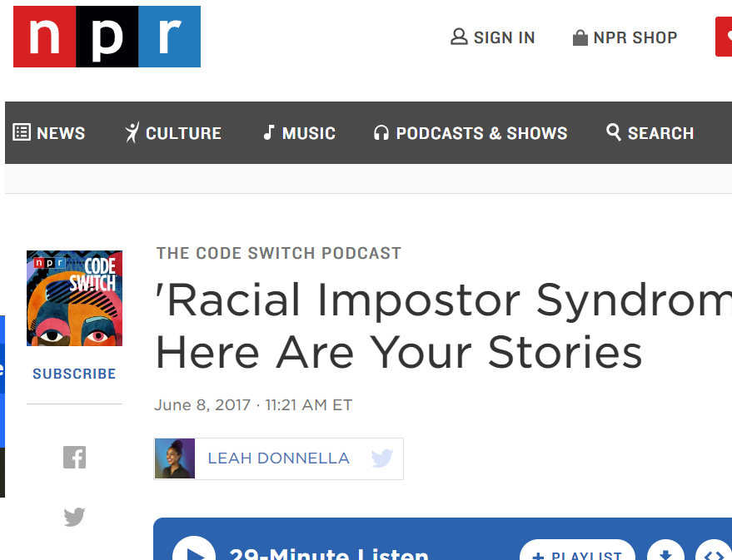Click the NPR logo
This screenshot has height=560, width=732.
click(107, 37)
